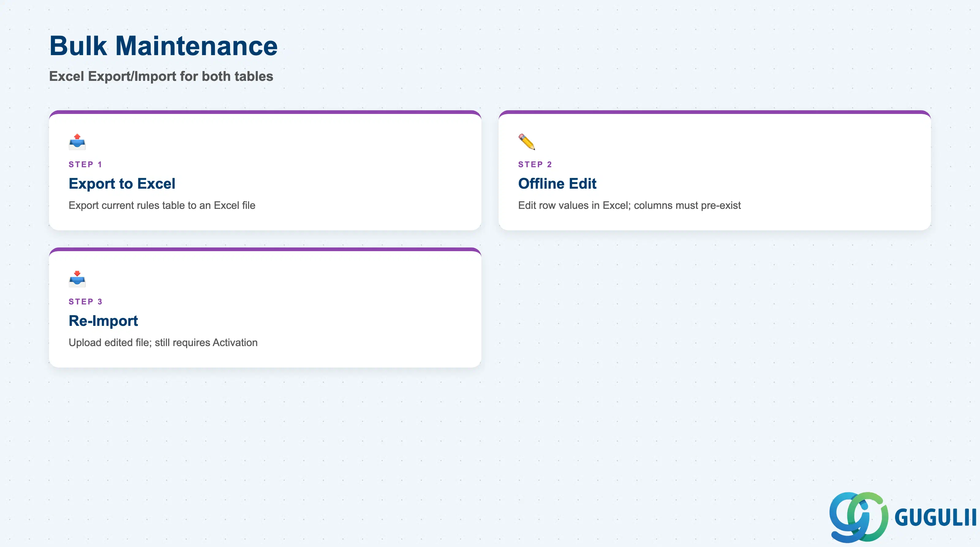Image resolution: width=980 pixels, height=547 pixels.
Task: Click the 'STEP 2' label
Action: coord(535,164)
